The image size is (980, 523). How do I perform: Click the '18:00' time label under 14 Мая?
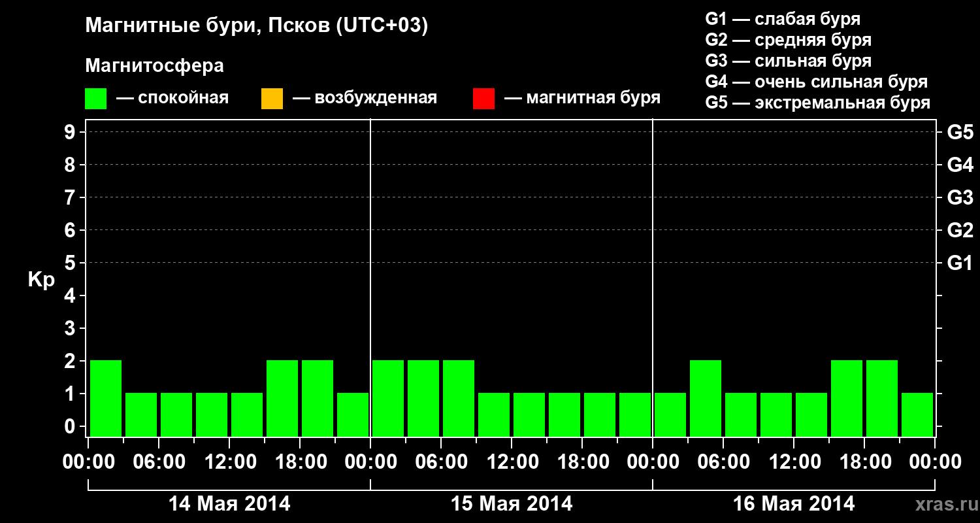[x=300, y=462]
